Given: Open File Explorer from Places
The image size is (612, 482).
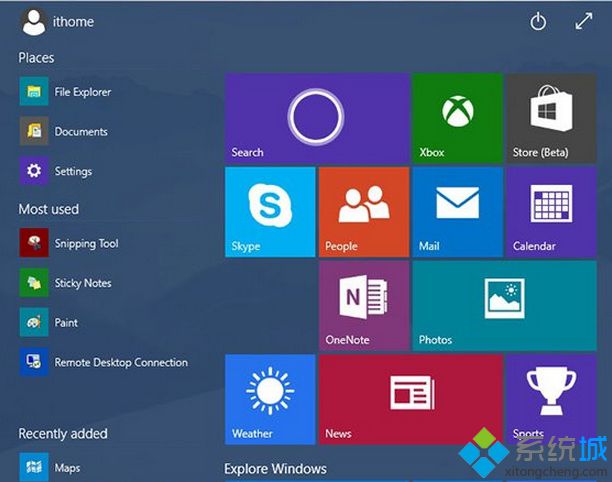Looking at the screenshot, I should coord(34,91).
